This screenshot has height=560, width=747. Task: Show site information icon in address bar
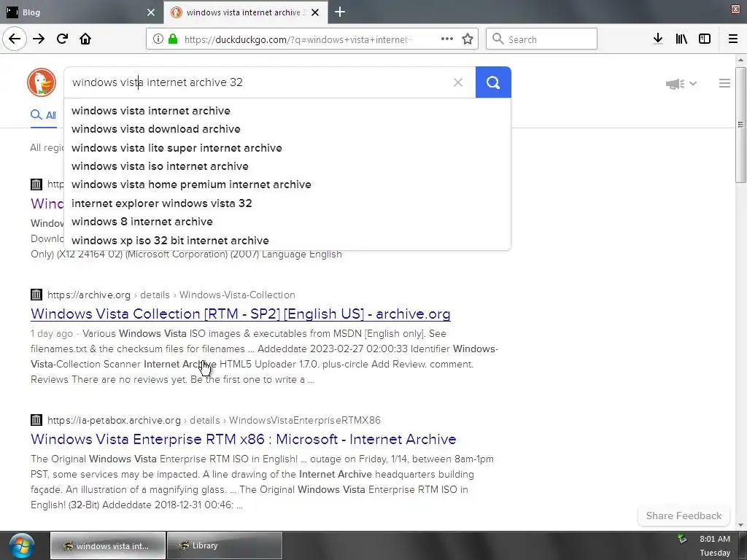[158, 39]
